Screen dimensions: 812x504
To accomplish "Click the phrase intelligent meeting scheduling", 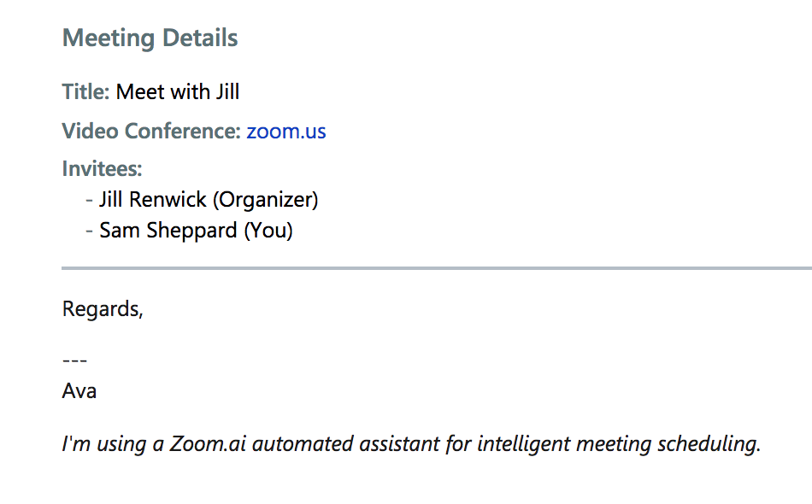I will click(x=619, y=444).
